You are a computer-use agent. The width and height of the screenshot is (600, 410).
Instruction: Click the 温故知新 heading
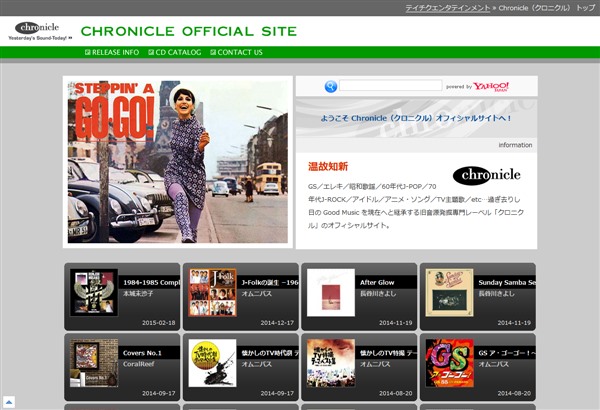(328, 167)
